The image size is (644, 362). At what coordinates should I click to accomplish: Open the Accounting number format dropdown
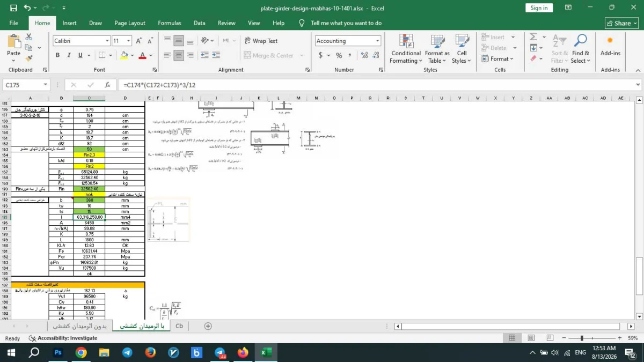[x=378, y=41]
